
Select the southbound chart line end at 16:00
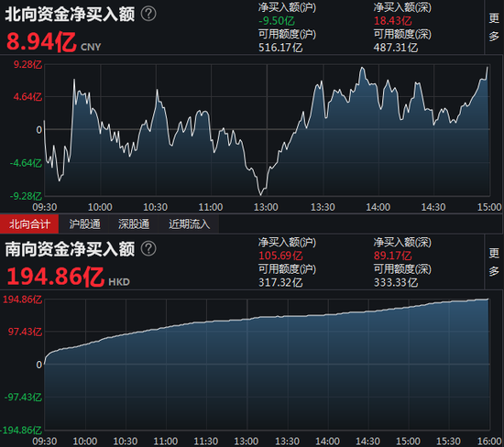coord(488,300)
